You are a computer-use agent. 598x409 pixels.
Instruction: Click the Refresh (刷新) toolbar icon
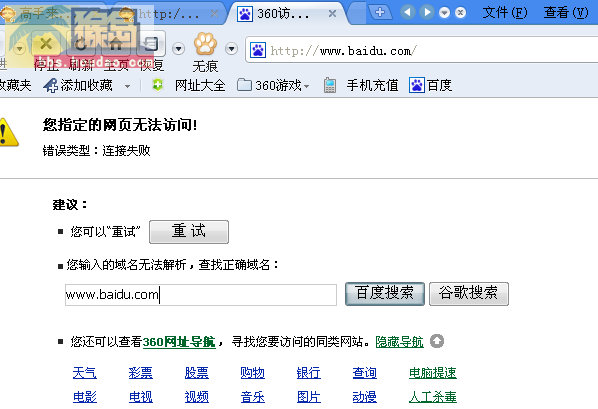[81, 44]
